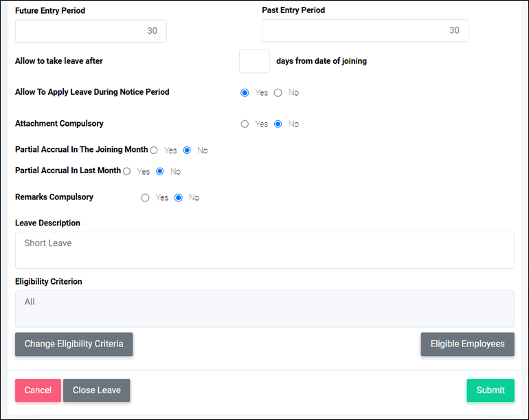529x420 pixels.
Task: Choose Yes for Attachment Compulsory
Action: point(245,124)
